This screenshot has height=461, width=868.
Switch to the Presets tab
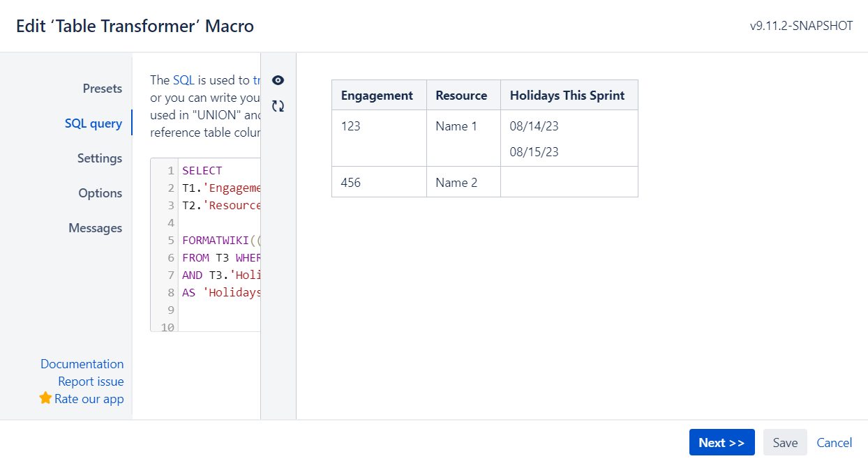click(102, 89)
